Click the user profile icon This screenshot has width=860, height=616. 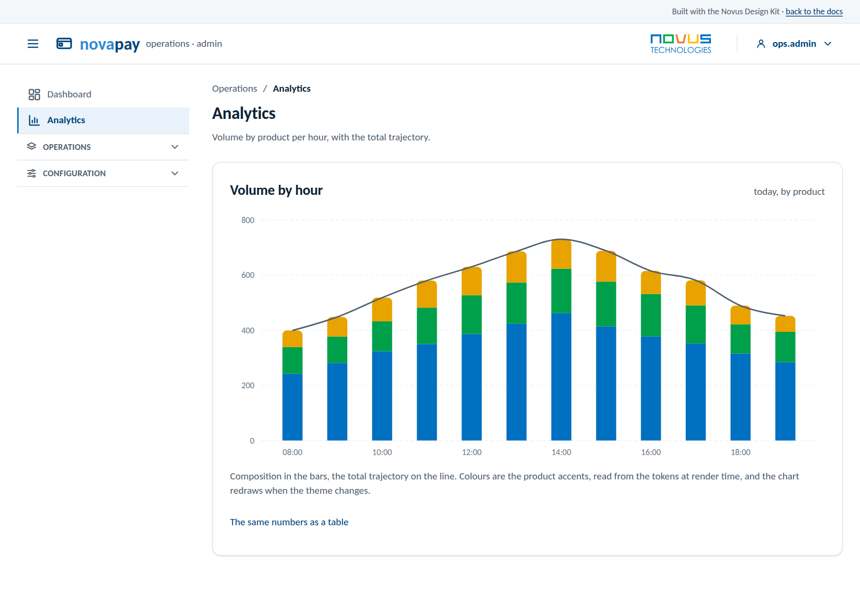[x=761, y=44]
